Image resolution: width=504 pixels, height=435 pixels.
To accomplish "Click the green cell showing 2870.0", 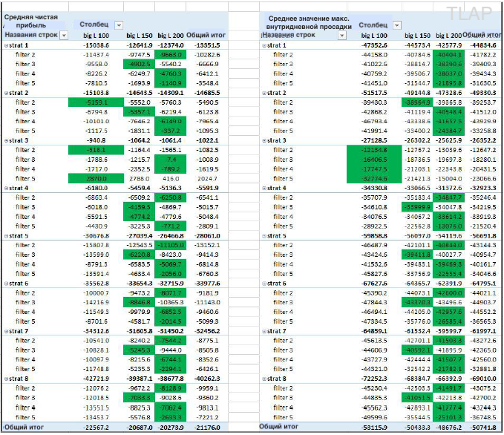I will (x=96, y=179).
